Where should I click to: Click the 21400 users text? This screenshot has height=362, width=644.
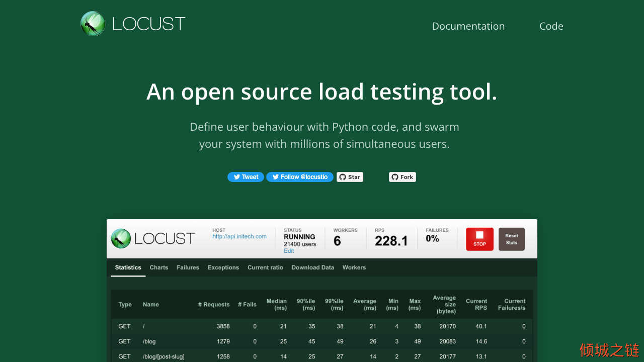tap(300, 244)
